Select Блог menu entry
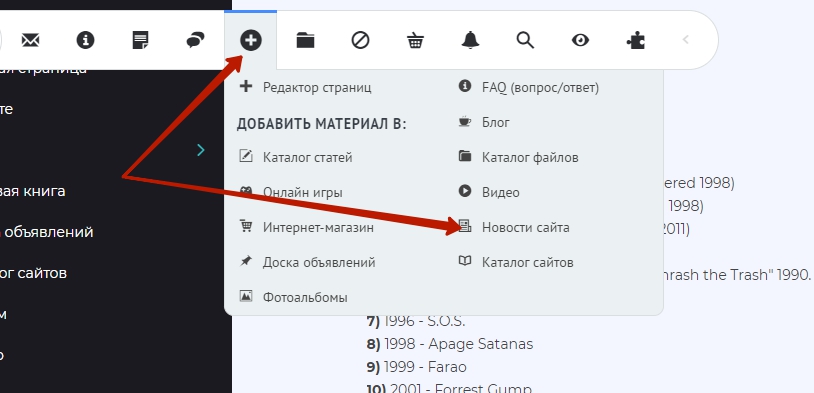This screenshot has width=814, height=393. (496, 123)
